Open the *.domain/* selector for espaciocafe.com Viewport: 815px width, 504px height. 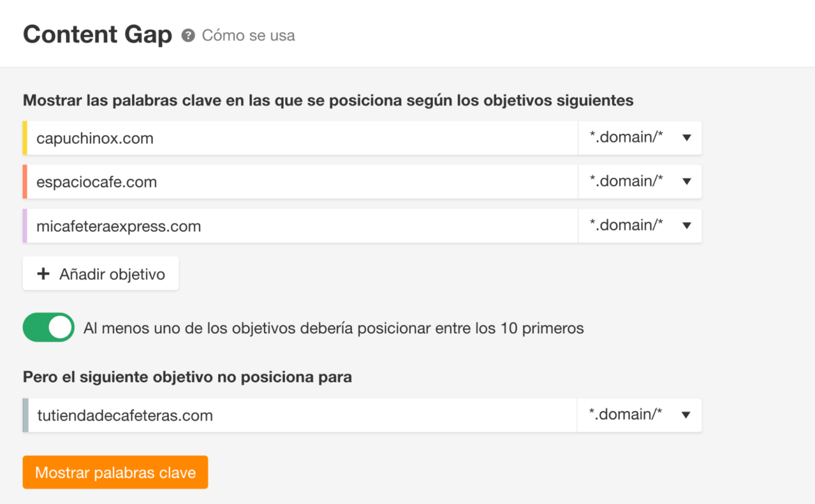click(639, 181)
